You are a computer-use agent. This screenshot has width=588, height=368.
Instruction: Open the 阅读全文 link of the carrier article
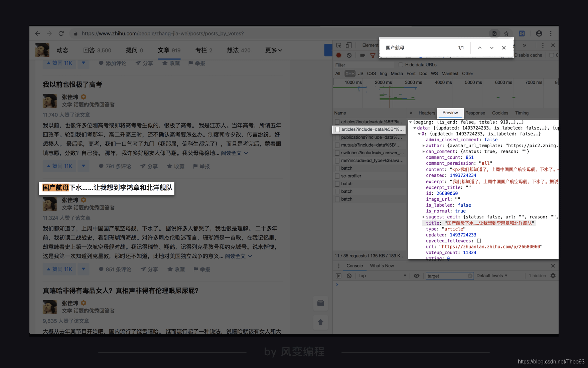[x=235, y=256]
